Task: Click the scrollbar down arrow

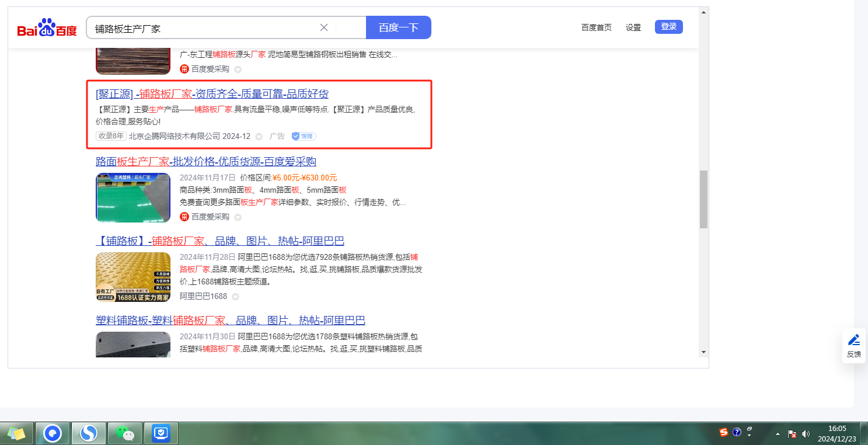Action: point(703,352)
